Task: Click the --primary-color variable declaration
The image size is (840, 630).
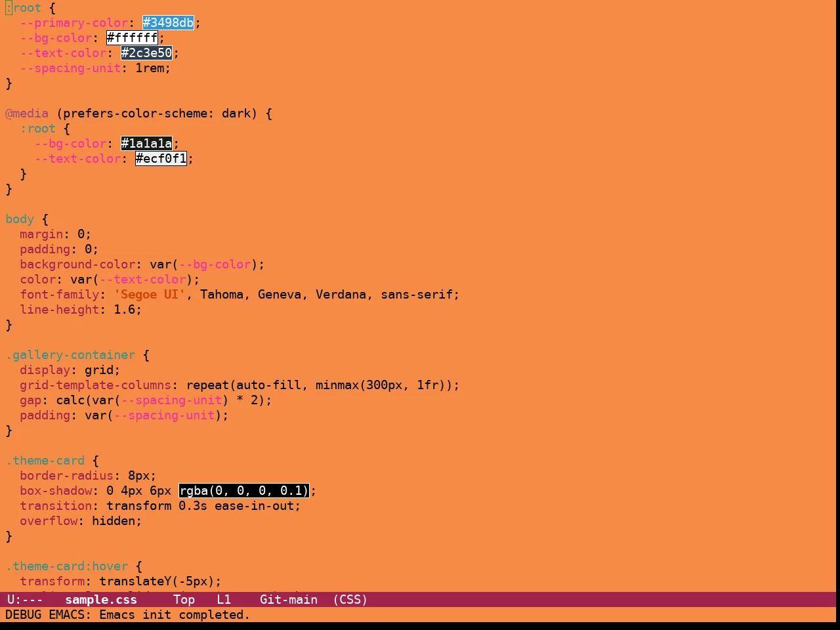Action: tap(74, 23)
